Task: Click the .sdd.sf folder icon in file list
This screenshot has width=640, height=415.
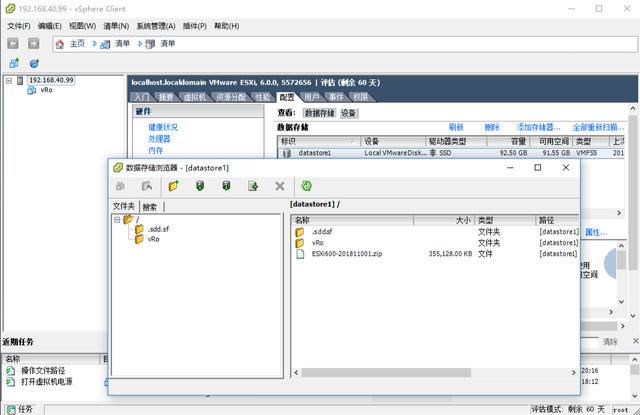Action: point(300,232)
